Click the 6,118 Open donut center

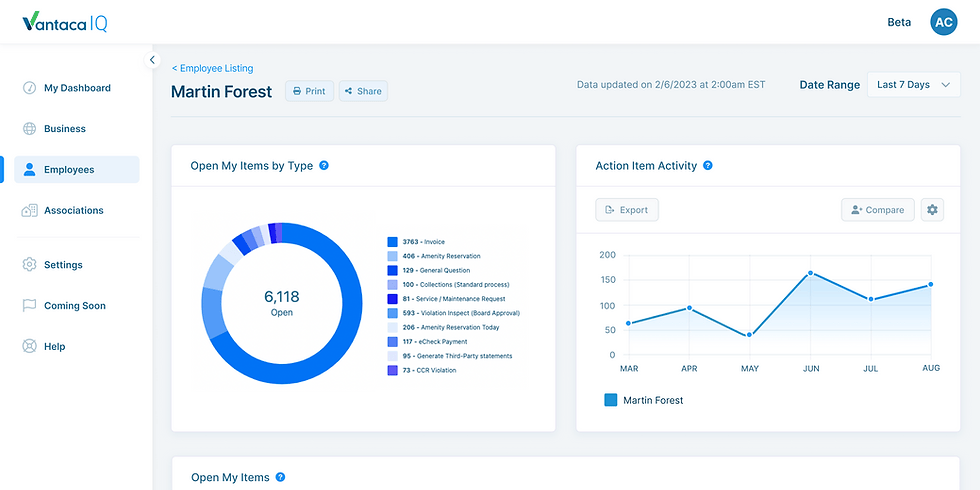click(282, 302)
